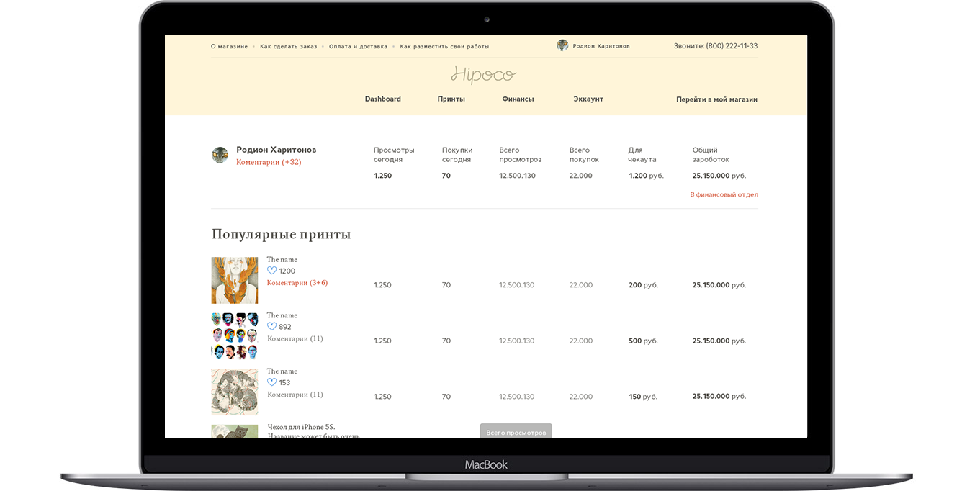Click Родион Харитонов name in top bar

(601, 46)
